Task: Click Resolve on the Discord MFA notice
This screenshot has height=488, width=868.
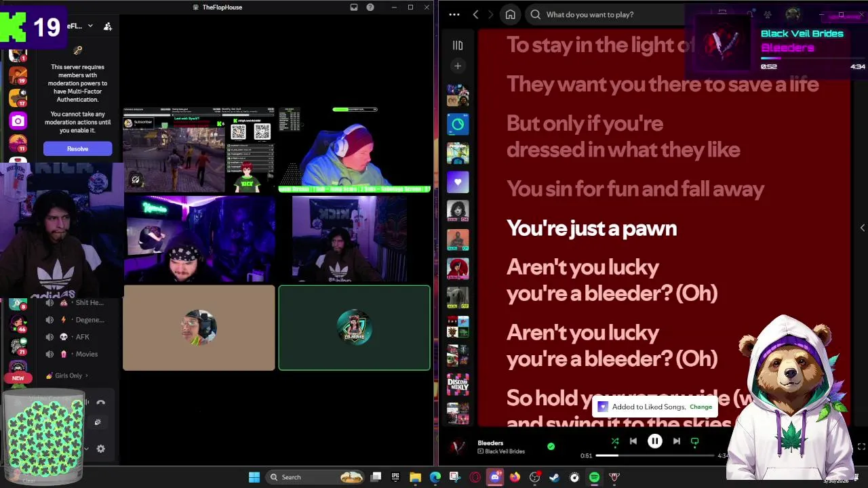Action: pos(77,148)
